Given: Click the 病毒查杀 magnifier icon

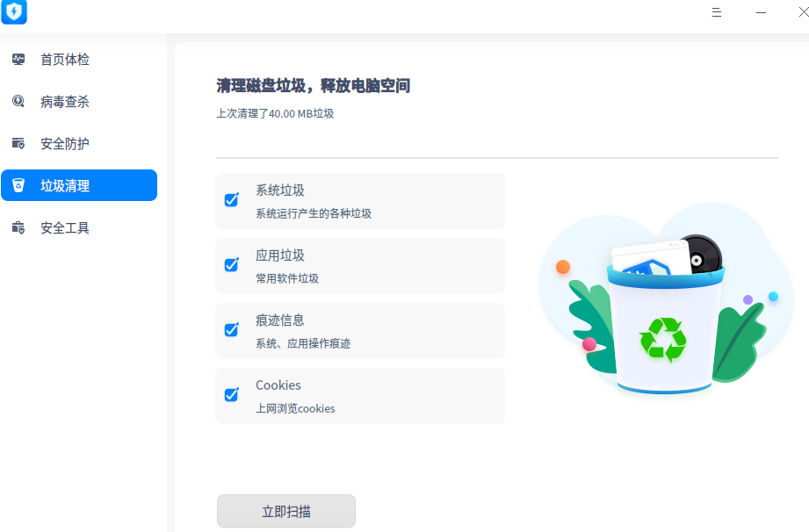Looking at the screenshot, I should [18, 102].
